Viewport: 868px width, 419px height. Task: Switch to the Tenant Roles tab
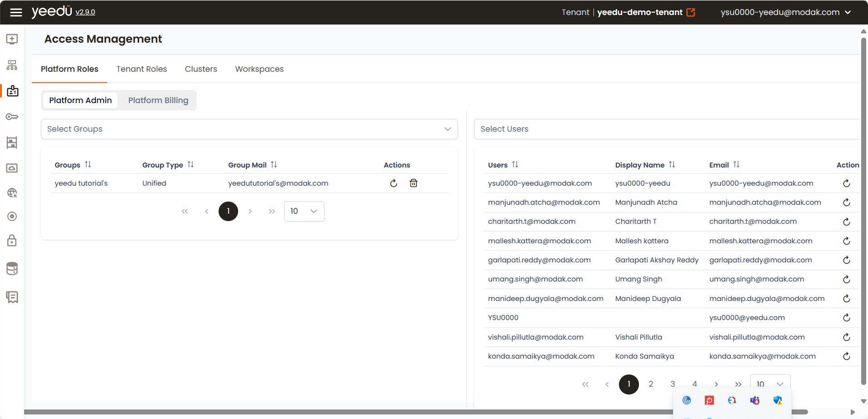click(x=142, y=69)
